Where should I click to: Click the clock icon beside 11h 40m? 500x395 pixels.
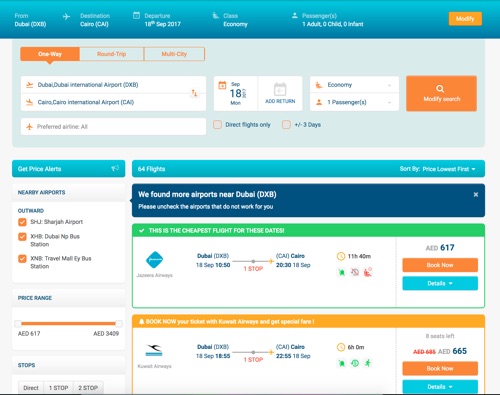pos(341,256)
